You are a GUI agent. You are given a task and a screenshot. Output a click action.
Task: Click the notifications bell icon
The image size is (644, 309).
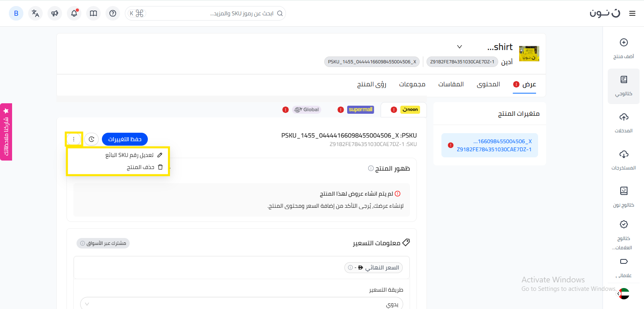coord(74,13)
